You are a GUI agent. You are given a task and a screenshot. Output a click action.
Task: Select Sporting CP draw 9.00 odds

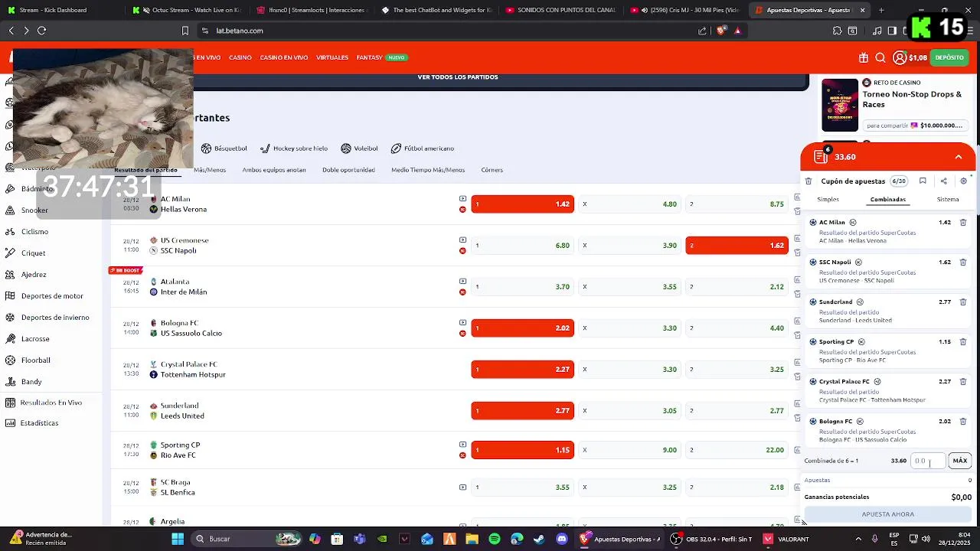tap(629, 450)
